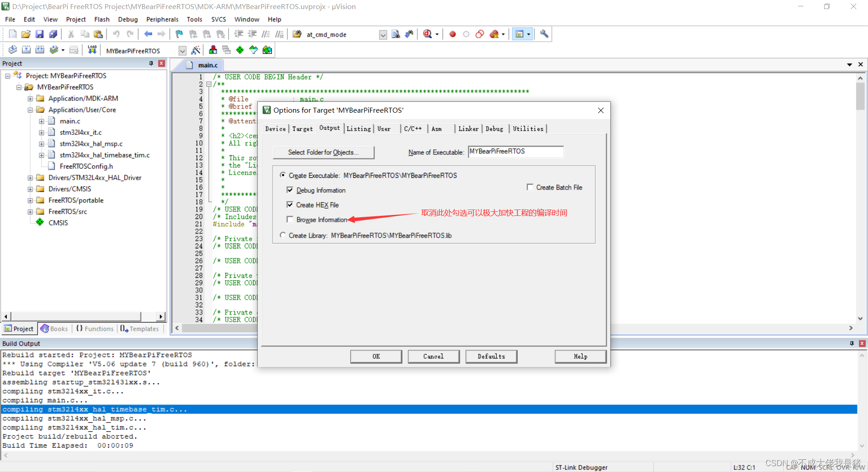The width and height of the screenshot is (868, 472).
Task: Open the Peripherals menu
Action: pyautogui.click(x=162, y=19)
